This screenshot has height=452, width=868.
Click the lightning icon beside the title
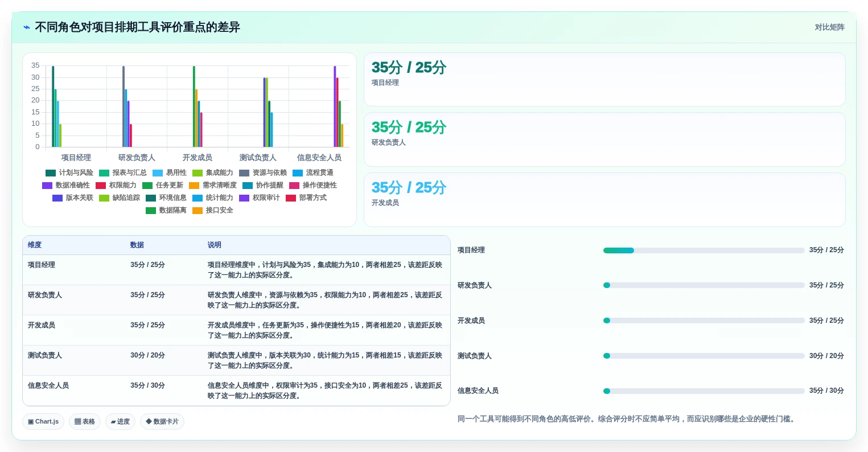point(27,27)
